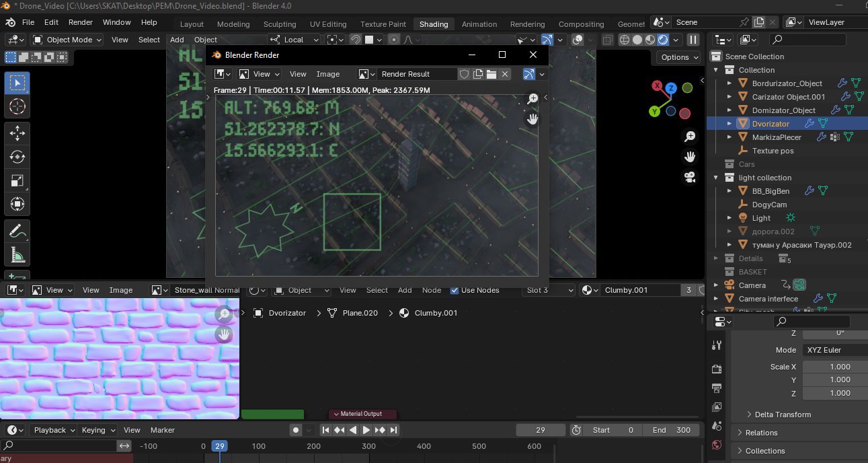Open World properties tab icon
This screenshot has height=463, width=868.
point(717,445)
